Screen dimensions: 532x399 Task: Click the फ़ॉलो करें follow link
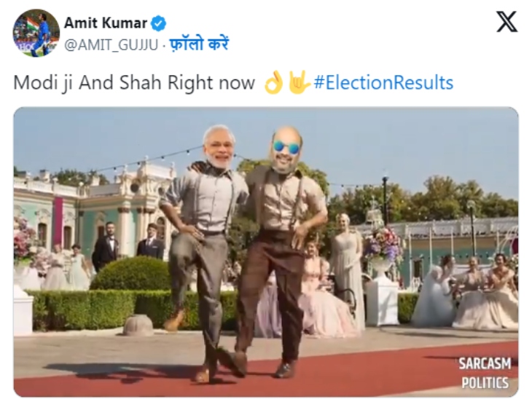(199, 44)
